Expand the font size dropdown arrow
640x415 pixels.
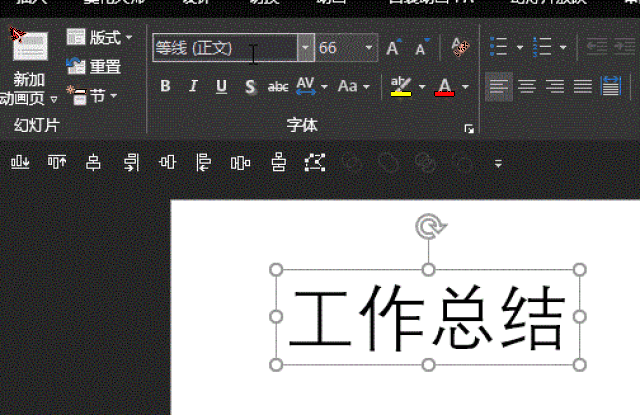coord(369,48)
